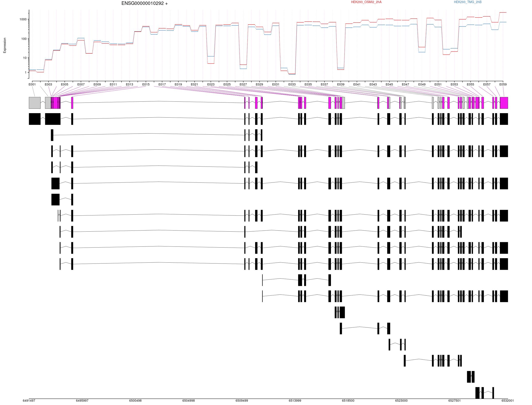The height and width of the screenshot is (405, 532).
Task: Click exon label E005
Action: pos(65,84)
